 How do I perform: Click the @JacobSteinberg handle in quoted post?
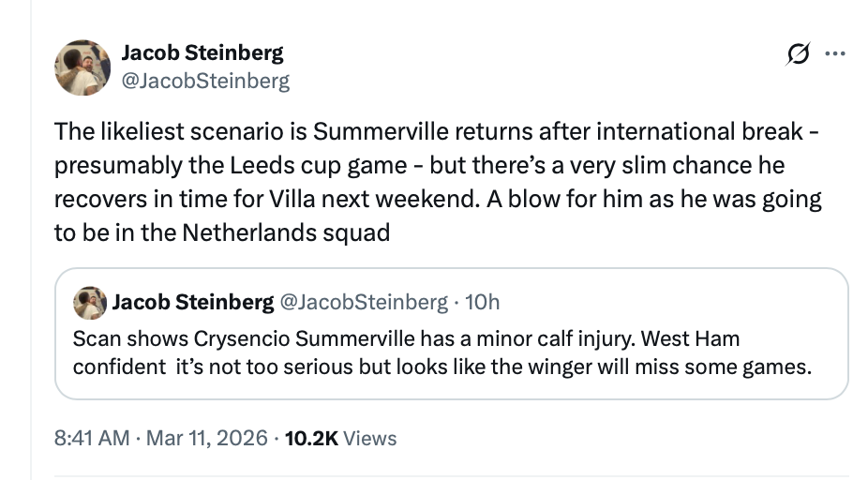click(x=364, y=302)
